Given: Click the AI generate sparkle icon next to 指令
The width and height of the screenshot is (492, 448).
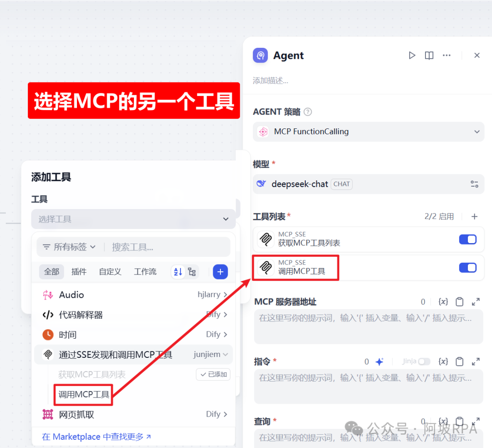Looking at the screenshot, I should (x=379, y=361).
